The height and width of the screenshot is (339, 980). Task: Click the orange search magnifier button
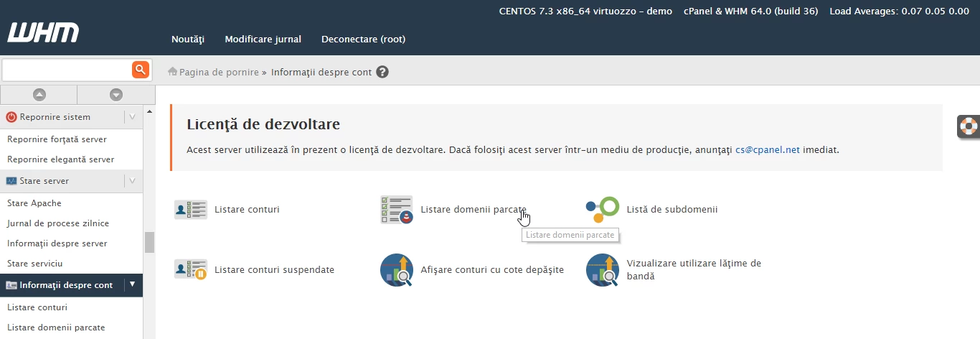[x=140, y=70]
